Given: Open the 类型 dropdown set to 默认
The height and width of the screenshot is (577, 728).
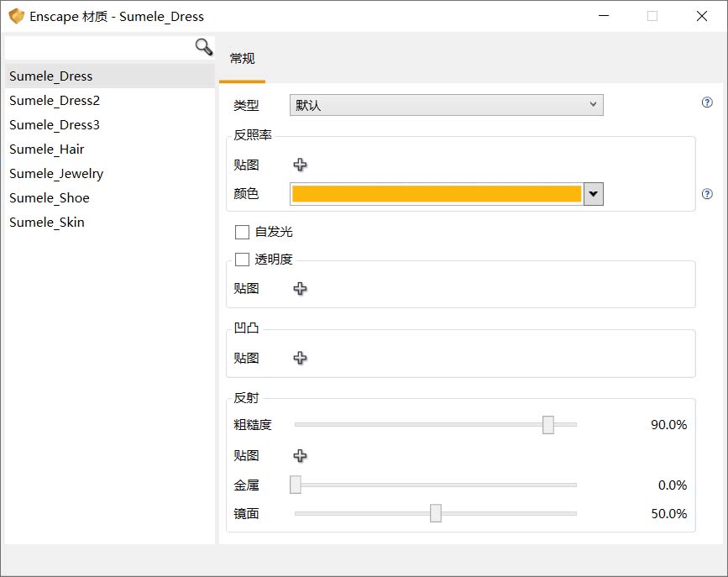Looking at the screenshot, I should point(446,105).
